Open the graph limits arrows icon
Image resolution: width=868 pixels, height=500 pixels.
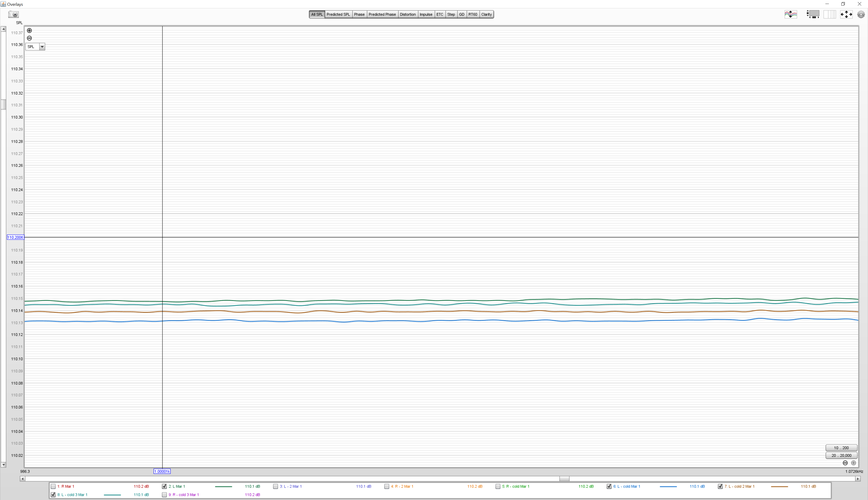click(846, 14)
